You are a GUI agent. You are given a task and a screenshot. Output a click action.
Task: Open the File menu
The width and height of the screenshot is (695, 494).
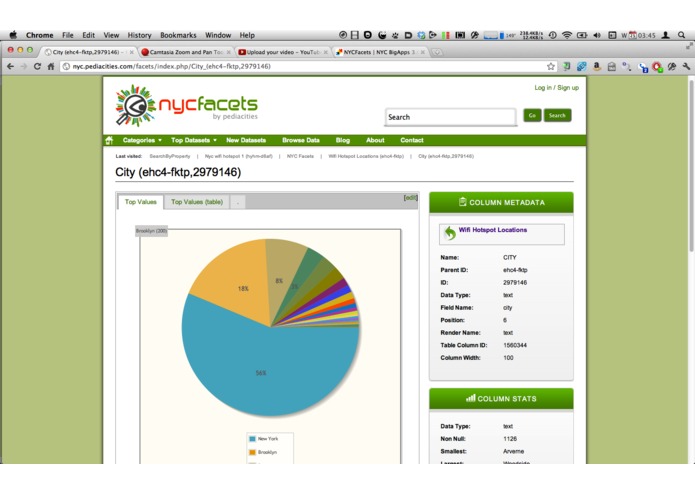pyautogui.click(x=67, y=35)
